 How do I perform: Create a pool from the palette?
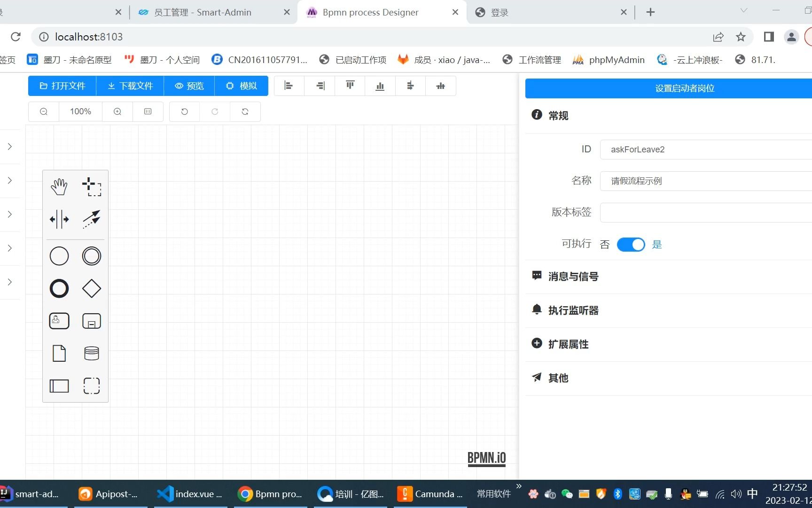pyautogui.click(x=59, y=386)
